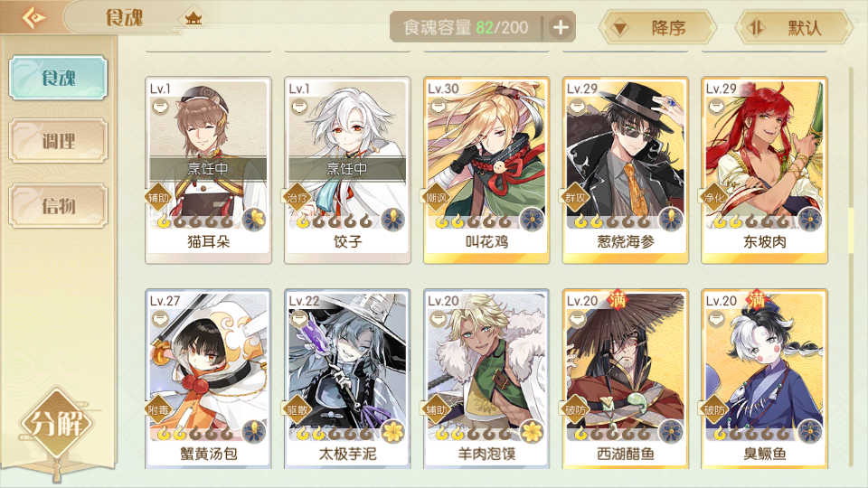This screenshot has width=868, height=488.
Task: Switch to the 调理 tab
Action: coord(58,141)
